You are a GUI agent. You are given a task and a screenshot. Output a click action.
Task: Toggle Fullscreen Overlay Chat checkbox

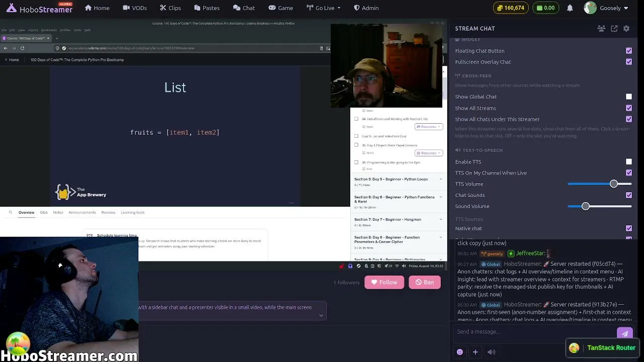629,62
